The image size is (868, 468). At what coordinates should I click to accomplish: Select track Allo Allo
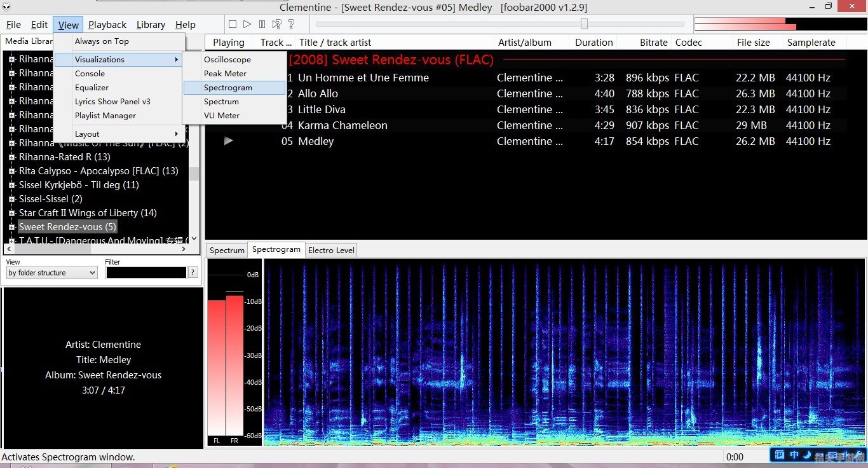(526, 93)
